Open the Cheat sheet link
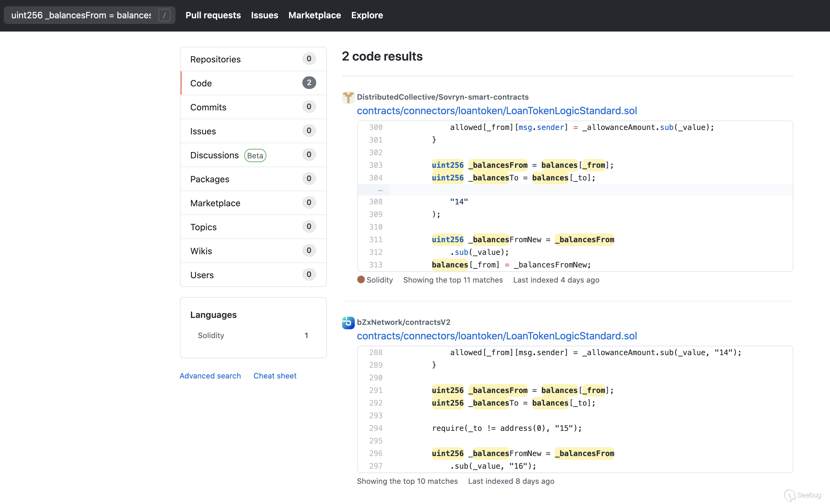830x504 pixels. [x=275, y=376]
